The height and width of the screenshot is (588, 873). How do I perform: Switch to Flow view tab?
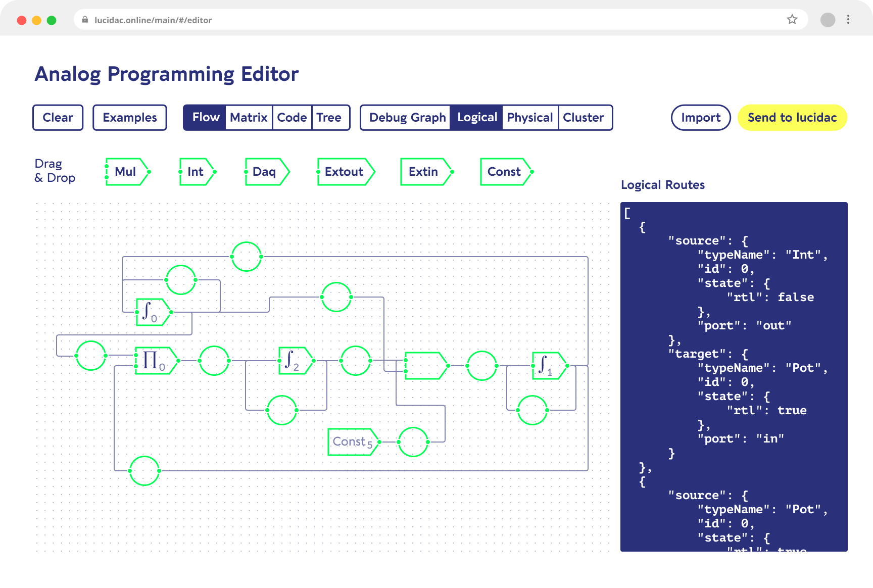(205, 118)
